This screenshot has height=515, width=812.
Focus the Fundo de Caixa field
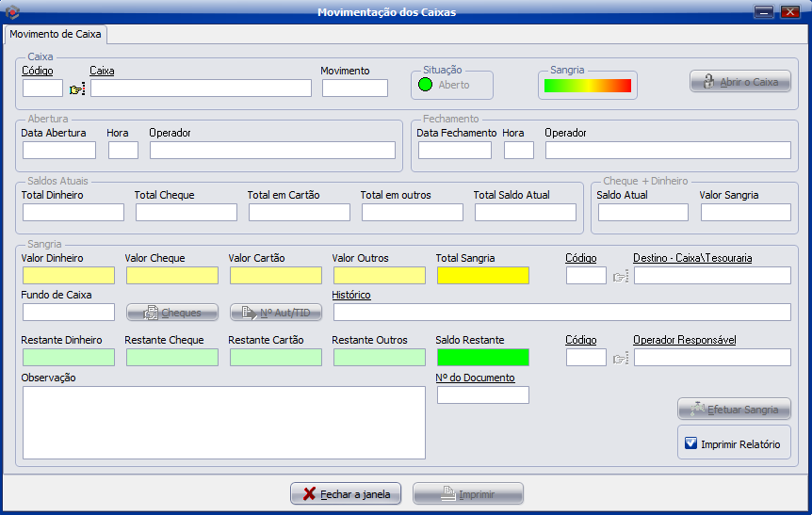pyautogui.click(x=69, y=313)
